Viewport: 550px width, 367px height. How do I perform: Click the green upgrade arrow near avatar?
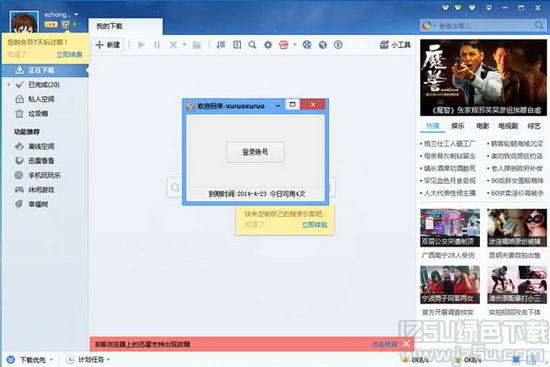pyautogui.click(x=75, y=25)
